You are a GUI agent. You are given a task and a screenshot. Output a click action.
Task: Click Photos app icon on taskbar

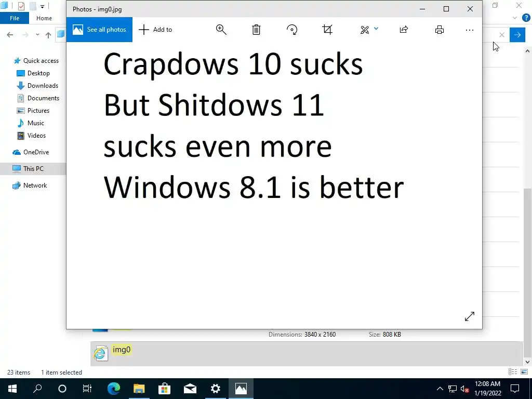(241, 389)
